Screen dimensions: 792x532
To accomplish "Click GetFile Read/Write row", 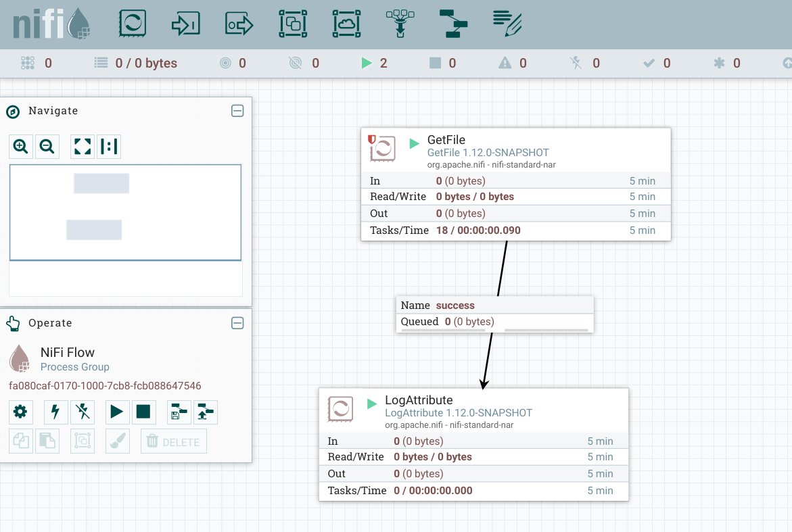I will pyautogui.click(x=515, y=197).
